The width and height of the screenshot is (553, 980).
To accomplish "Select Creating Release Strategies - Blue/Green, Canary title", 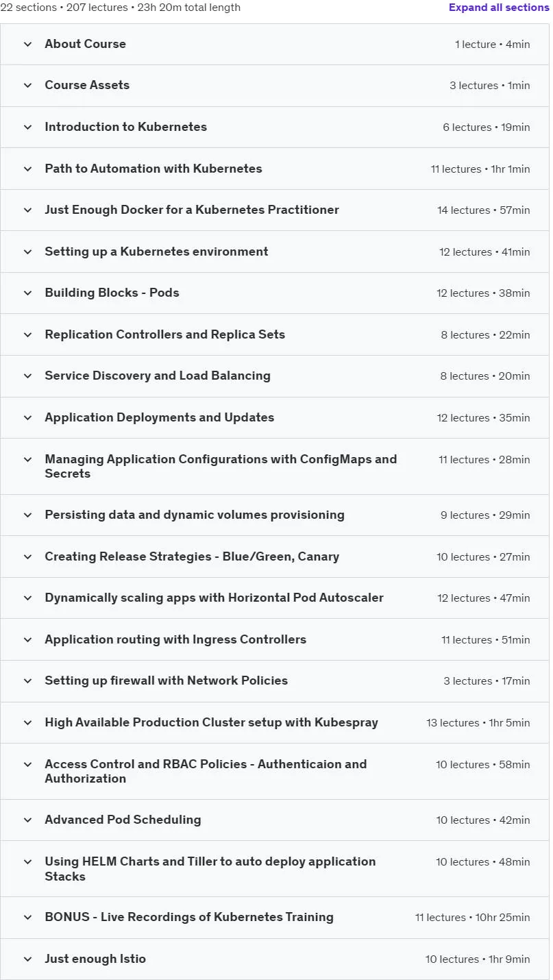I will [192, 557].
